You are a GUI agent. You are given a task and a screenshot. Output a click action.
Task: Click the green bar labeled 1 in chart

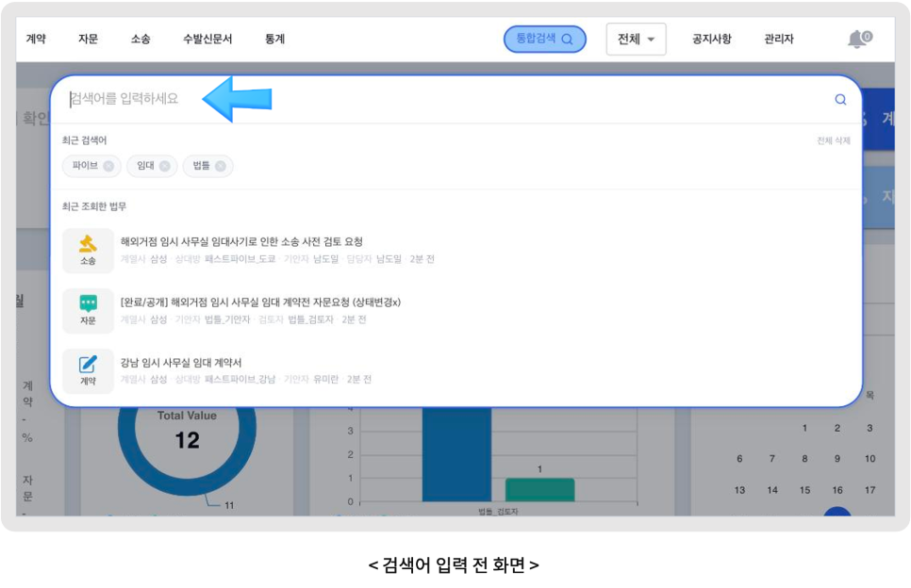[x=539, y=489]
